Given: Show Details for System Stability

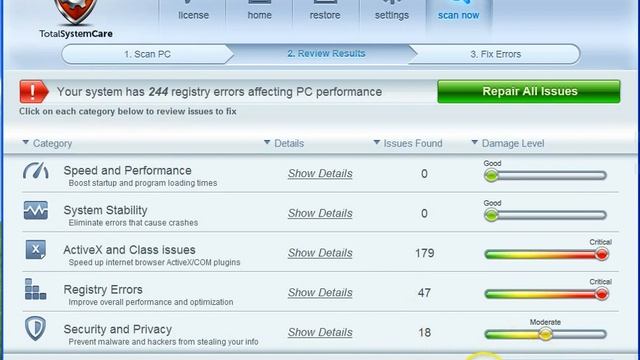Looking at the screenshot, I should 320,213.
